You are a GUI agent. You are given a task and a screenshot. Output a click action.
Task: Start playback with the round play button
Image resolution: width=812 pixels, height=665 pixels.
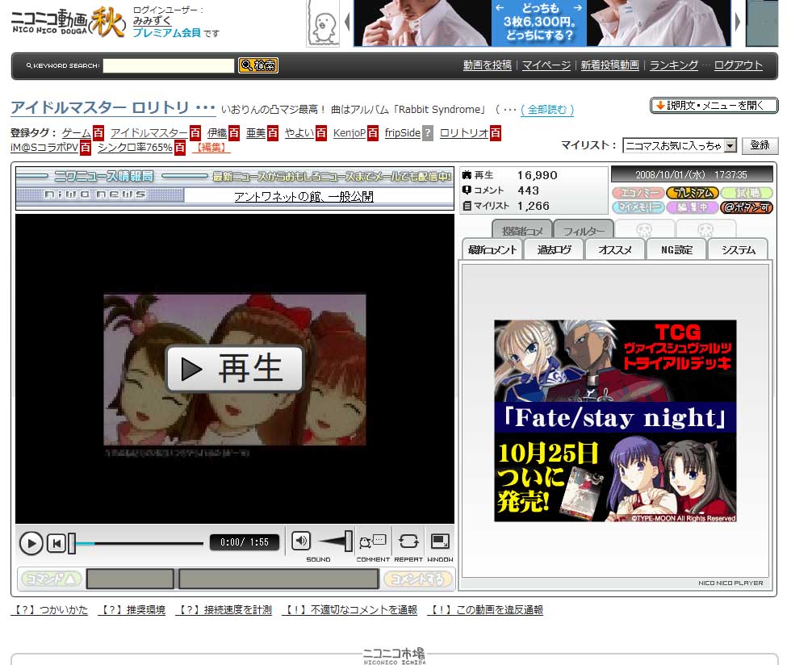click(31, 543)
